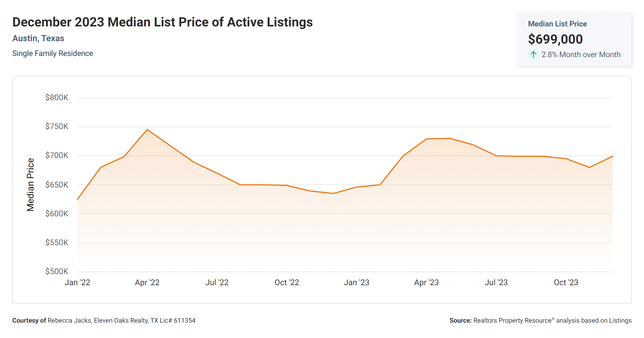The image size is (644, 338).
Task: Click the Jul '22 x-axis label
Action: (217, 282)
